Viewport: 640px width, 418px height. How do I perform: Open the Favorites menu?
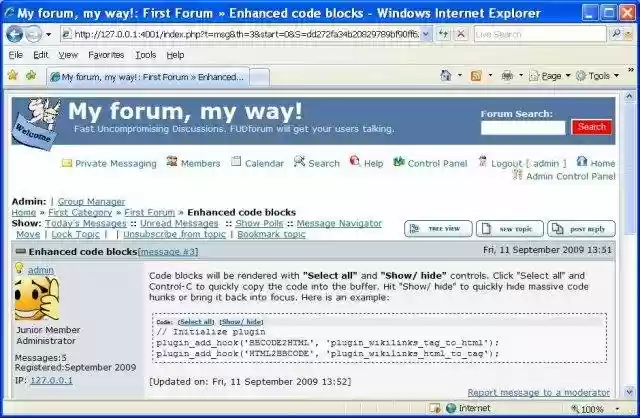(x=106, y=55)
